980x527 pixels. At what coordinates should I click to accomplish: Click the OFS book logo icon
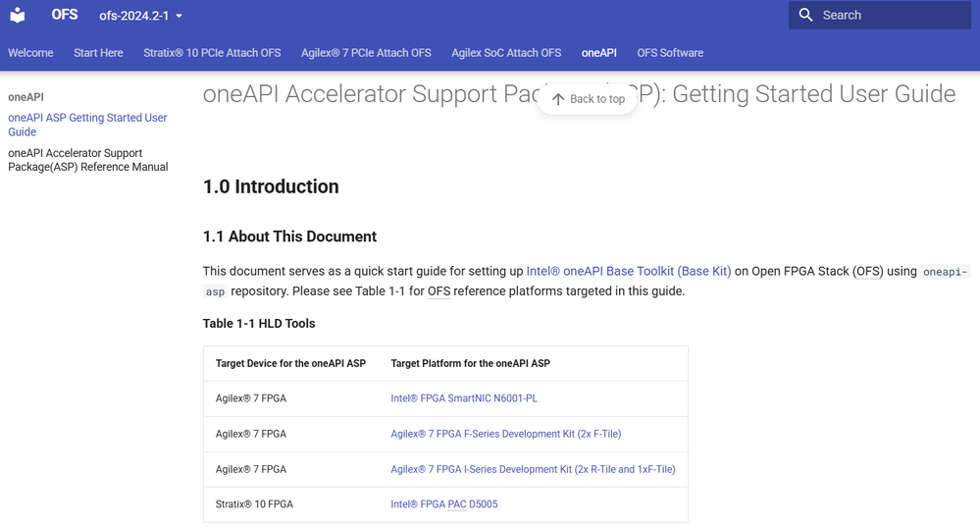pos(18,15)
